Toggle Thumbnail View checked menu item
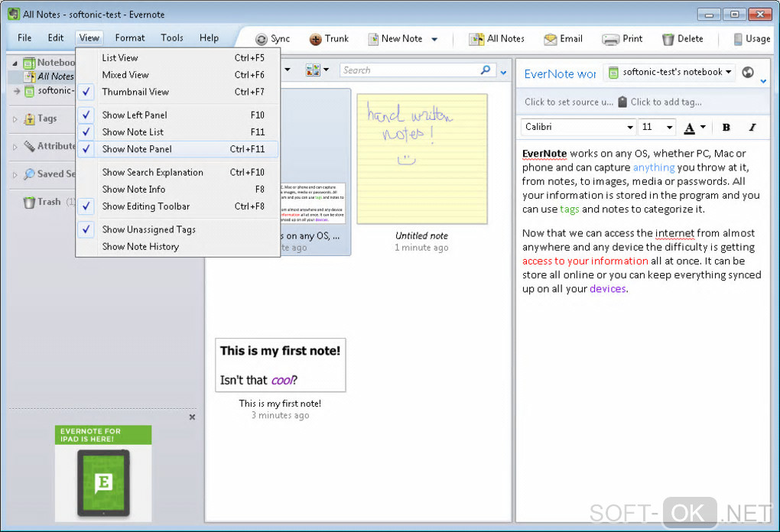Image resolution: width=780 pixels, height=532 pixels. point(178,92)
